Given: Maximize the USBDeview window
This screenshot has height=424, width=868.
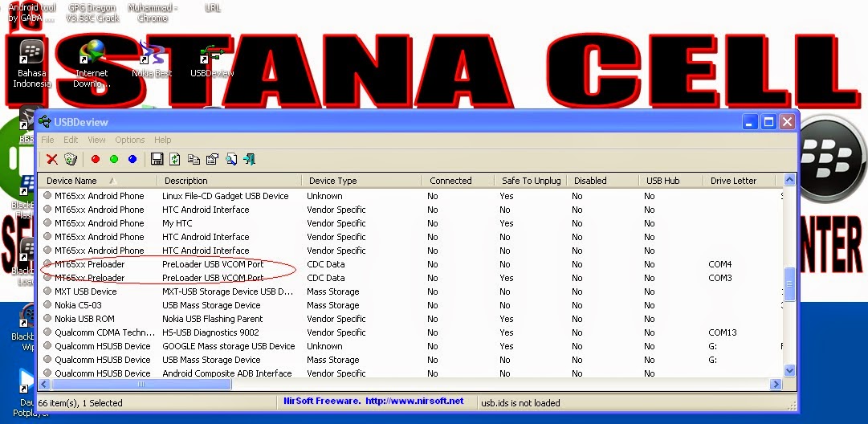Looking at the screenshot, I should pos(768,122).
